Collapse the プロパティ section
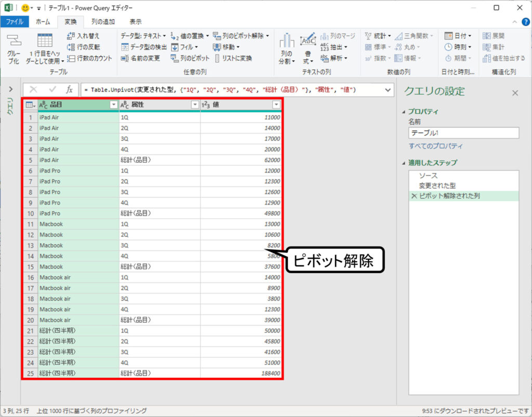The image size is (532, 417). click(403, 112)
